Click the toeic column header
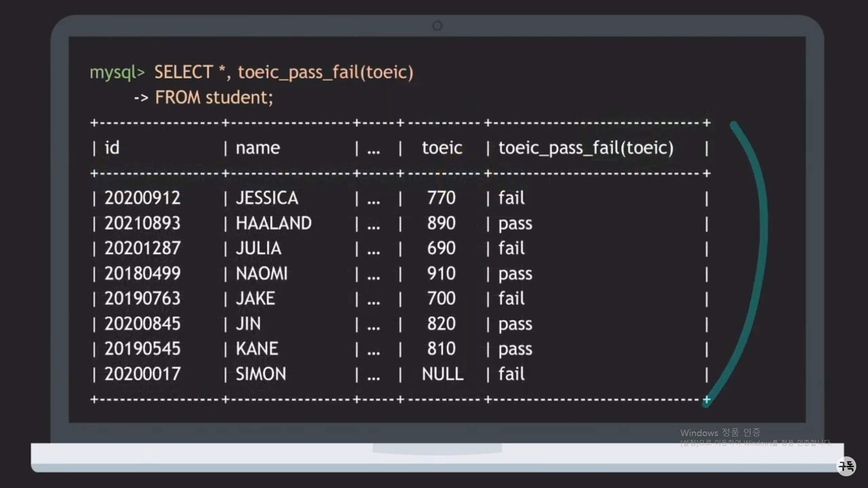Screen dimensions: 868x488 tap(442, 148)
